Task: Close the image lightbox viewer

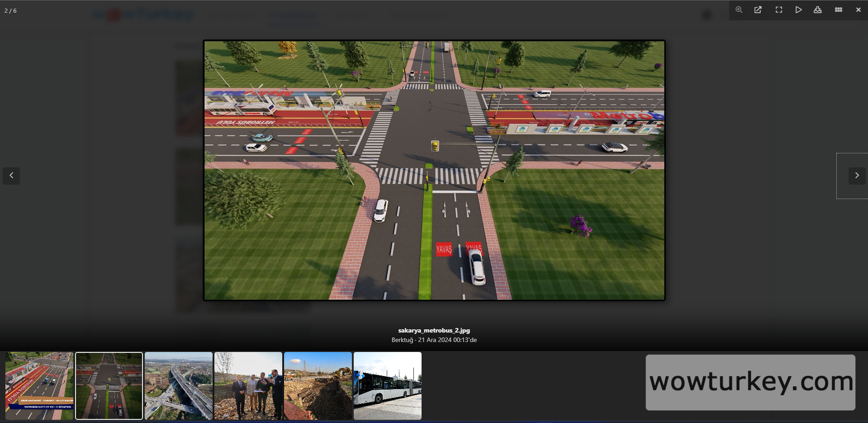Action: 858,10
